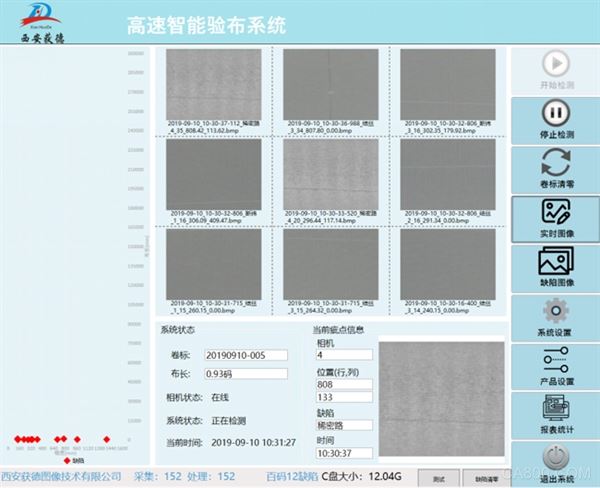Open thumbnail 2019-09-10_10-30-37-112

214,84
